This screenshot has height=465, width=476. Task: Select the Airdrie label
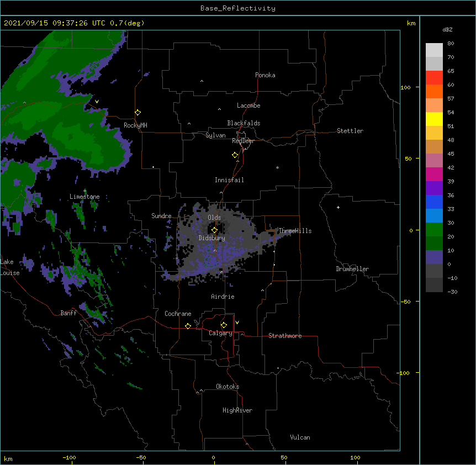tap(223, 297)
